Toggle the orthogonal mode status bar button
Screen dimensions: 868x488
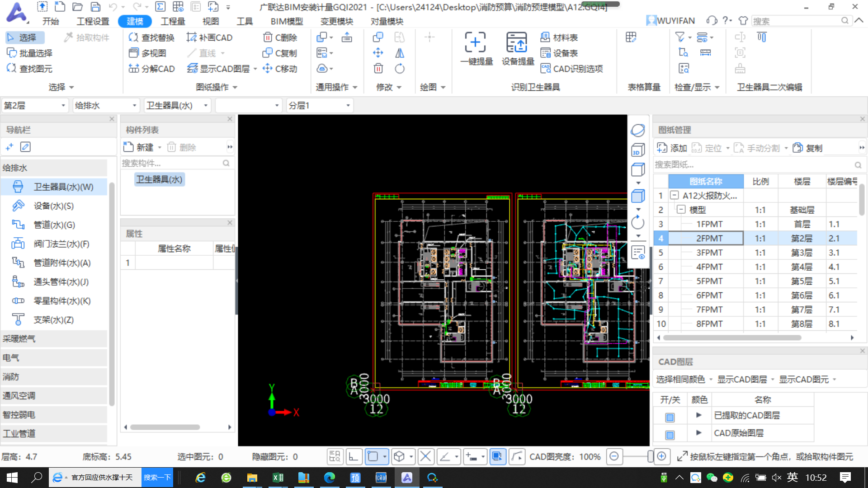pos(354,456)
